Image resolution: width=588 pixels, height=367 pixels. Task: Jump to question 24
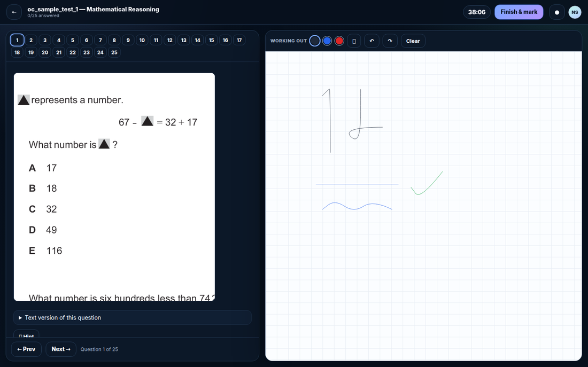click(x=100, y=52)
